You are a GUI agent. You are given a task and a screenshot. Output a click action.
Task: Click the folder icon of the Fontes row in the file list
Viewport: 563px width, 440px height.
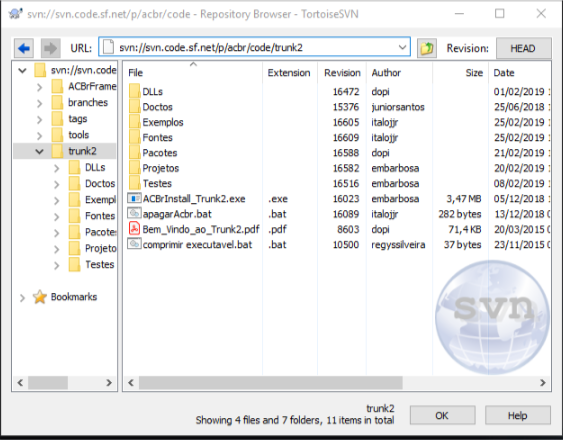[x=135, y=137]
